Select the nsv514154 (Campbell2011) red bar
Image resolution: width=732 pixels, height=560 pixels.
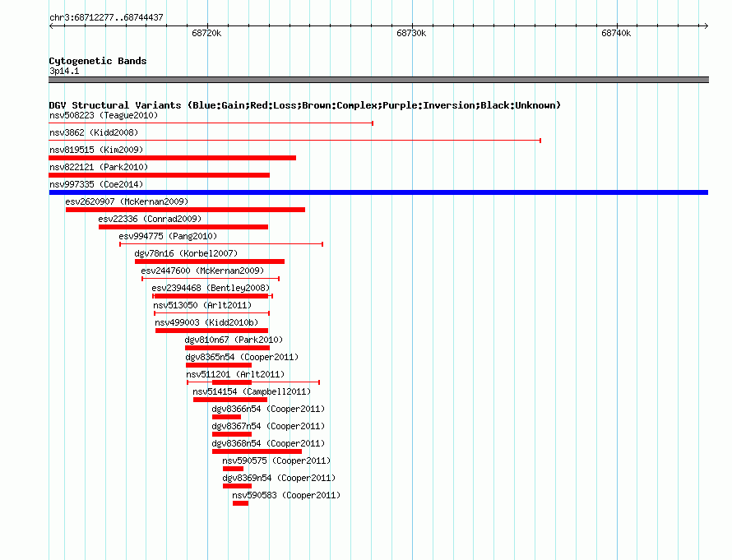pyautogui.click(x=230, y=400)
